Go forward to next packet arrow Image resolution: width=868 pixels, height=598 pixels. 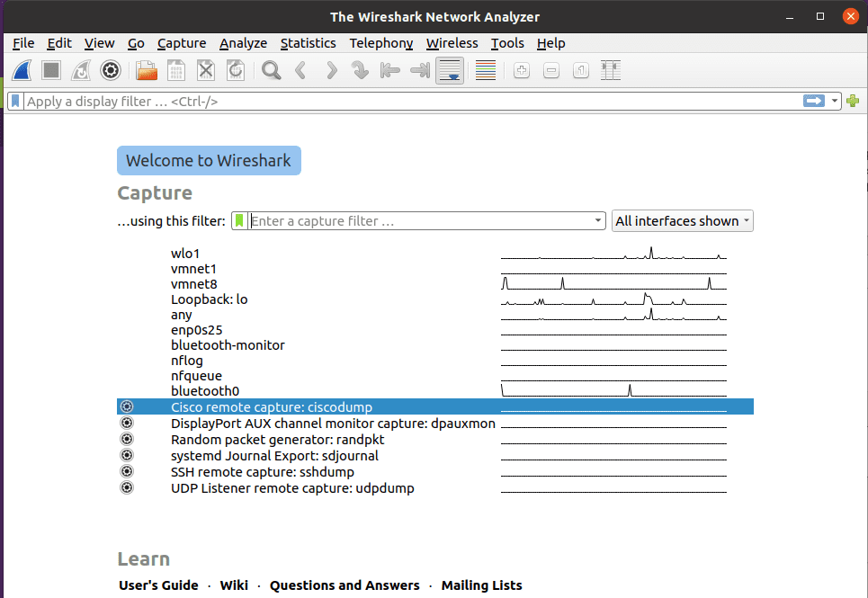click(x=331, y=71)
